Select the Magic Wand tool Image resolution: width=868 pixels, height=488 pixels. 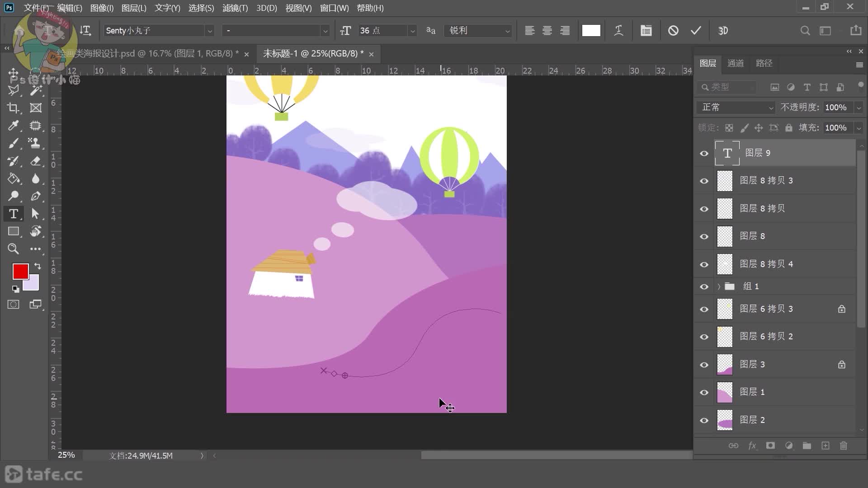click(x=36, y=90)
